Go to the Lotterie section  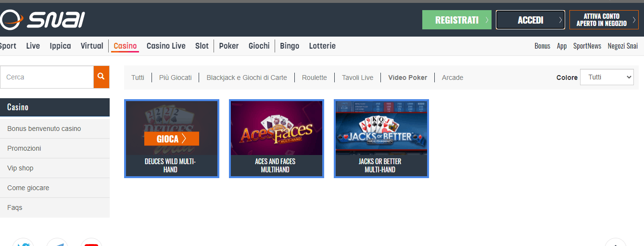322,46
